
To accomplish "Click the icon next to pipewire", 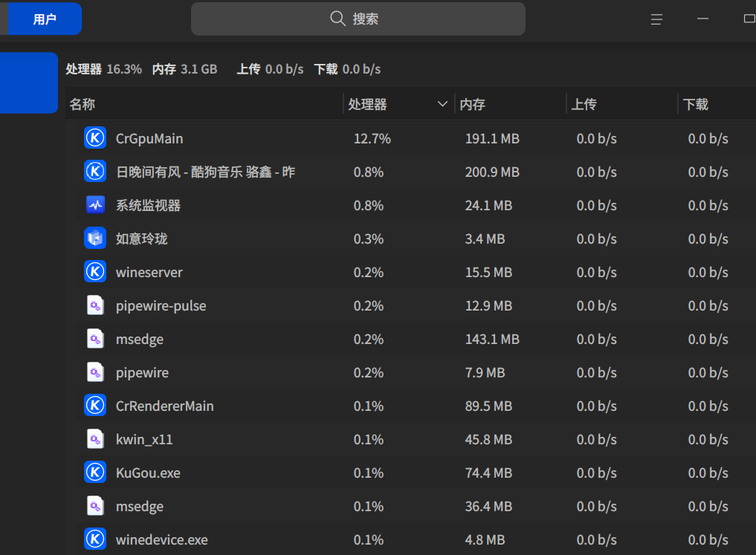I will click(95, 372).
